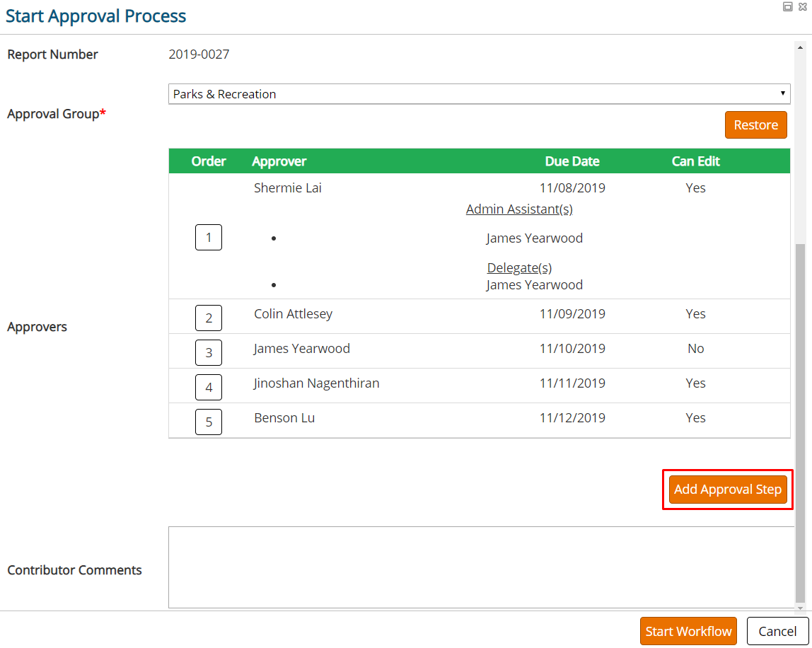Click the Admin Assistant(s) underlined label
The height and width of the screenshot is (648, 812).
coord(519,209)
